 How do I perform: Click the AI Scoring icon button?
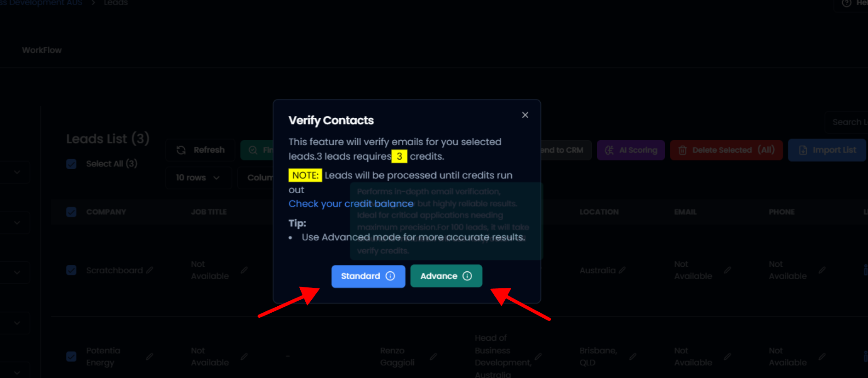click(x=609, y=150)
